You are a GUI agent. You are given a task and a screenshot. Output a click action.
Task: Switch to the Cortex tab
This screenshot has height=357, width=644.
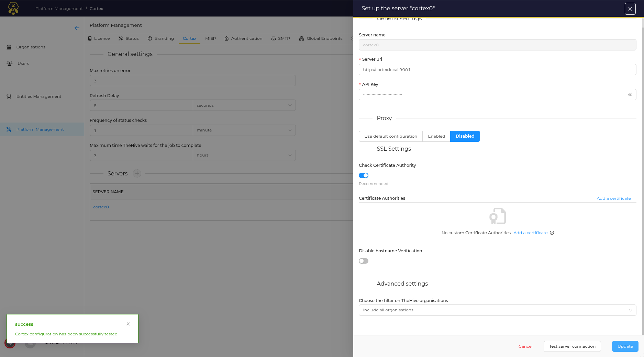point(189,38)
